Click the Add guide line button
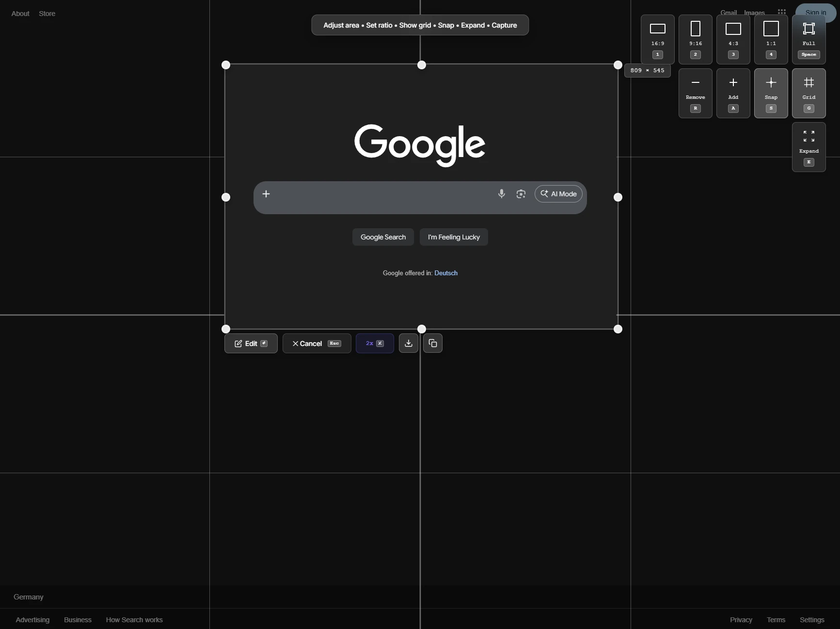 tap(733, 93)
